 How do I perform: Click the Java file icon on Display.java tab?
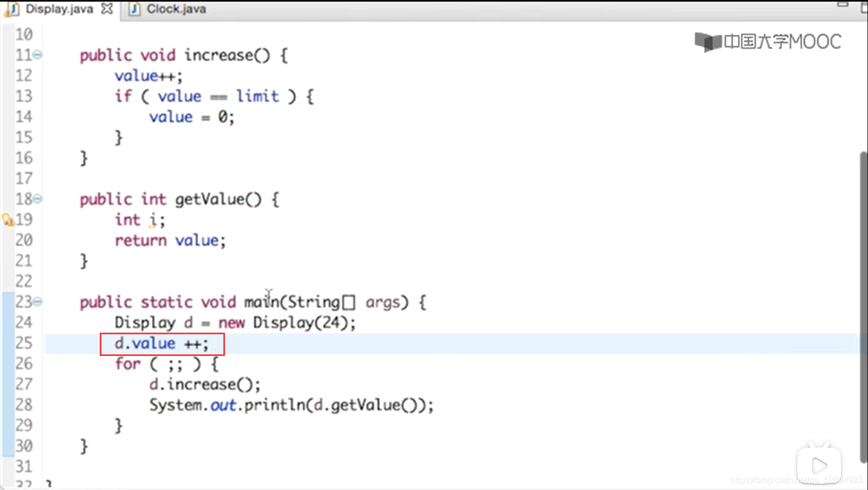click(12, 9)
